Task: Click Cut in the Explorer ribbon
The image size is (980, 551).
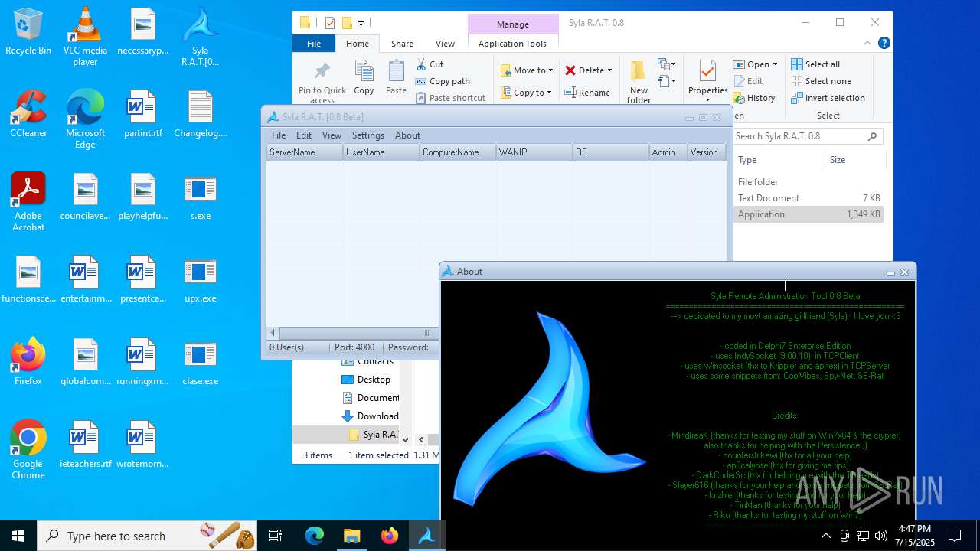Action: (x=430, y=64)
